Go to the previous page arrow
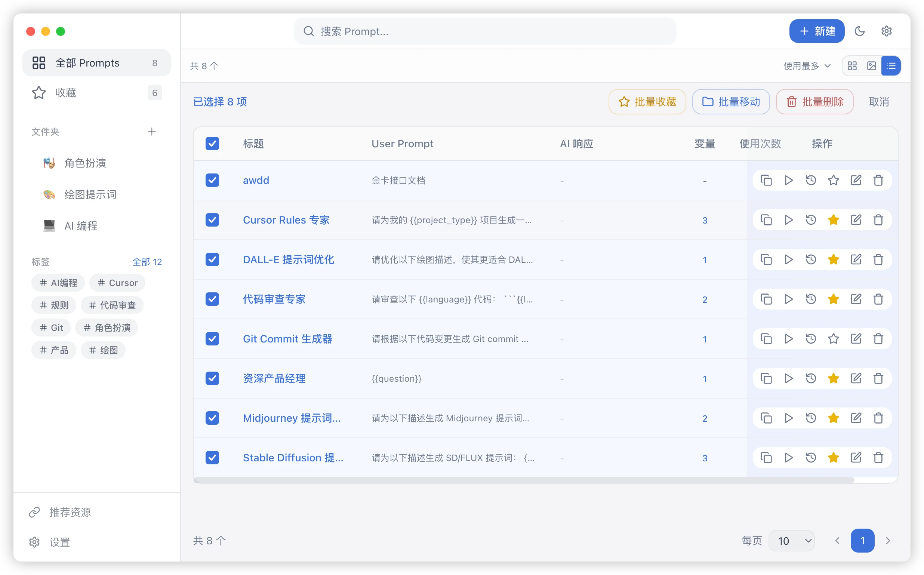 837,540
